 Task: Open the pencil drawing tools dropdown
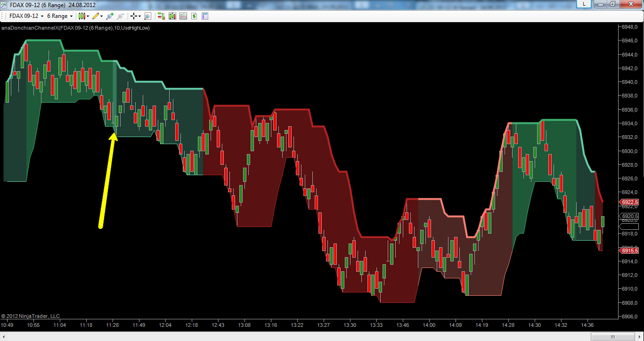click(98, 16)
